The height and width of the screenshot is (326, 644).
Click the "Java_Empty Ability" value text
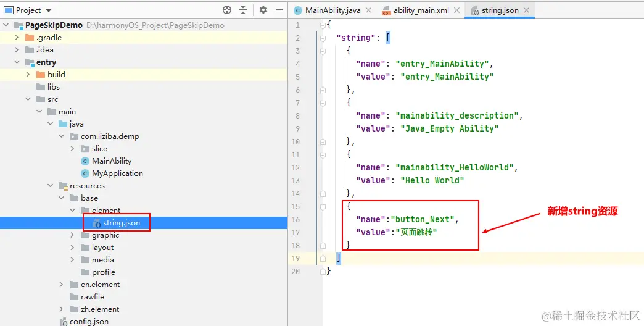coord(449,128)
